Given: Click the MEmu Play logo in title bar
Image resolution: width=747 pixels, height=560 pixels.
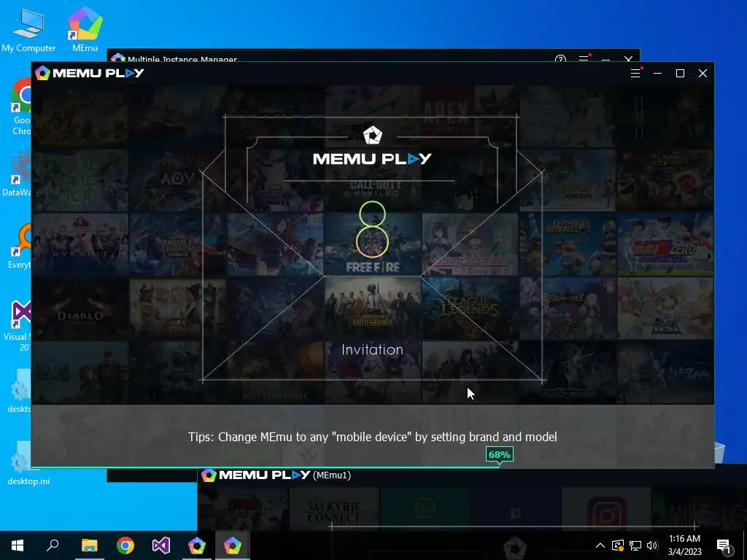Looking at the screenshot, I should pyautogui.click(x=90, y=73).
